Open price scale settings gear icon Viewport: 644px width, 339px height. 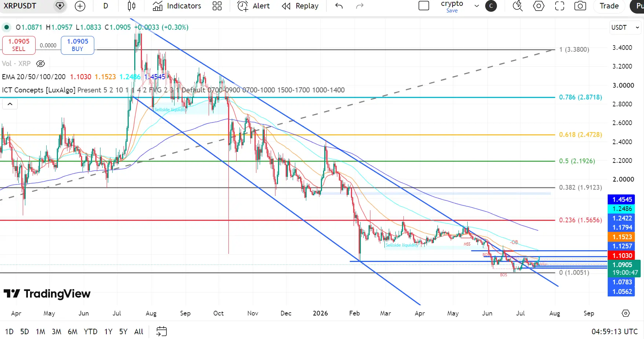click(626, 313)
